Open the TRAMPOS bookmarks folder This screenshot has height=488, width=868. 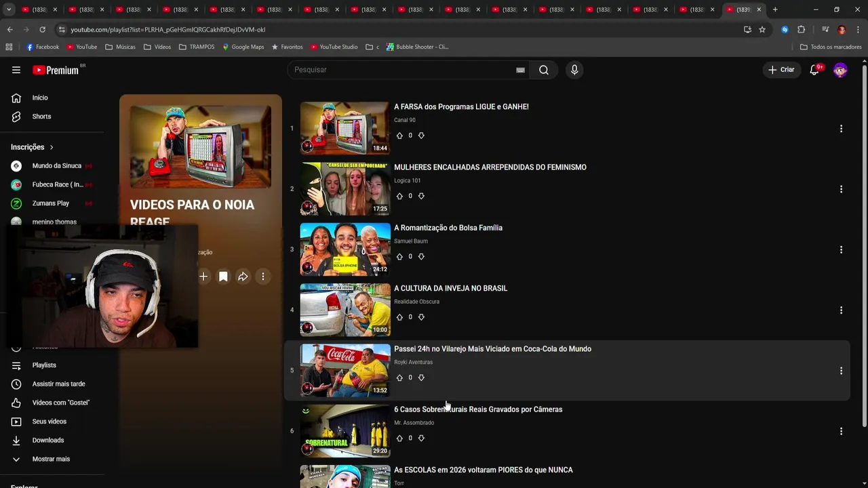click(197, 47)
